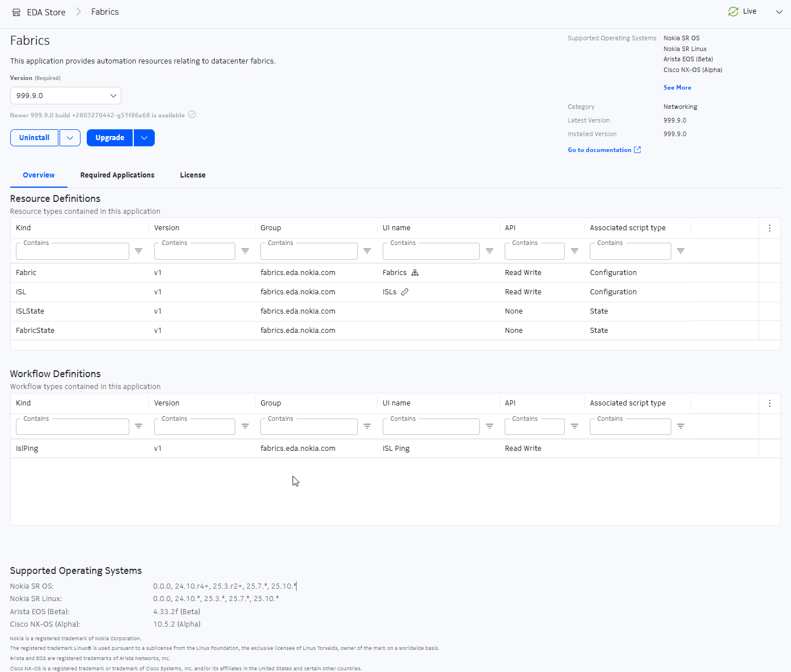Image resolution: width=791 pixels, height=672 pixels.
Task: Open Group filter options icon in Workflow Definitions
Action: point(367,426)
